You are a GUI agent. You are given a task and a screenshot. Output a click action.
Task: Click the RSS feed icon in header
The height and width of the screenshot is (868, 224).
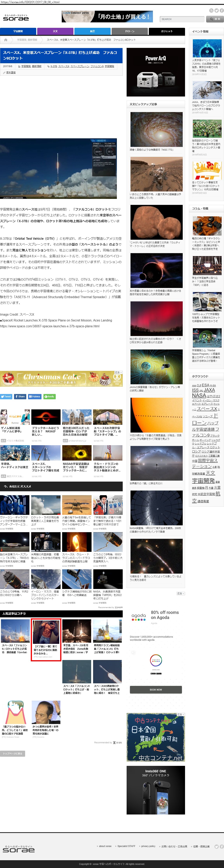coord(211,11)
